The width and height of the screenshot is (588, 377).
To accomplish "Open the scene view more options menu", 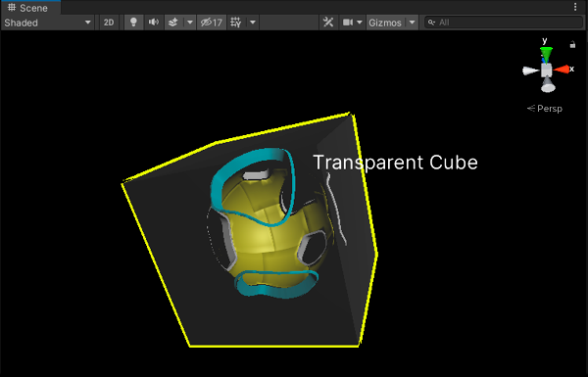I will click(x=575, y=7).
